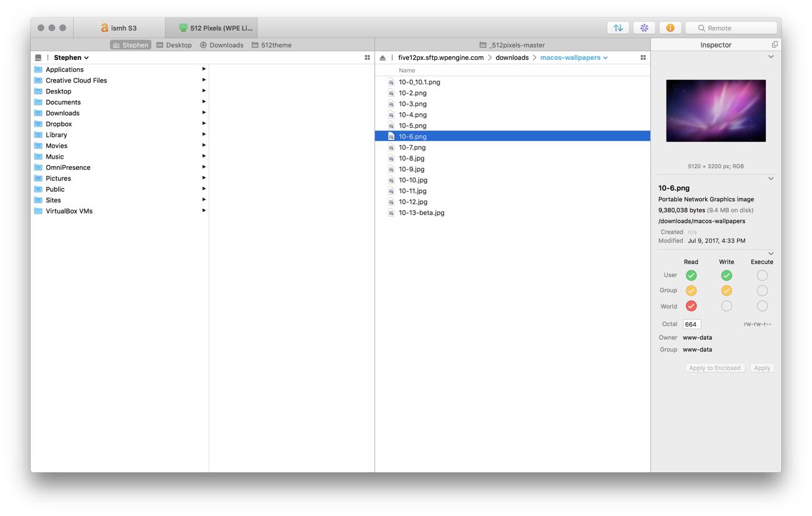Toggle User Write permission
Screen dimensions: 812x516
coord(726,275)
